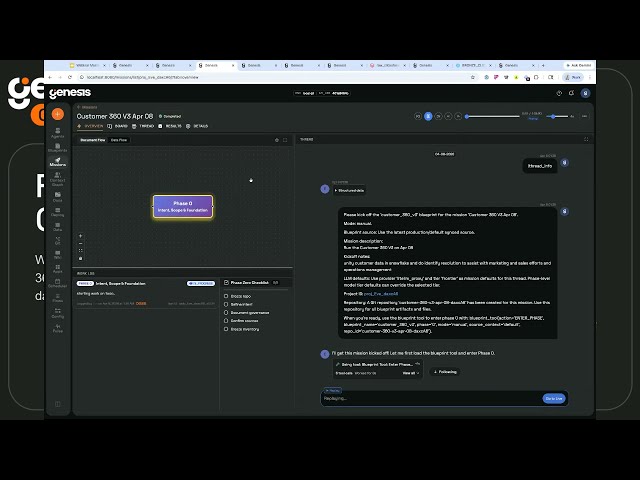Screen dimensions: 640x480
Task: Open the notifications bell
Action: (571, 93)
